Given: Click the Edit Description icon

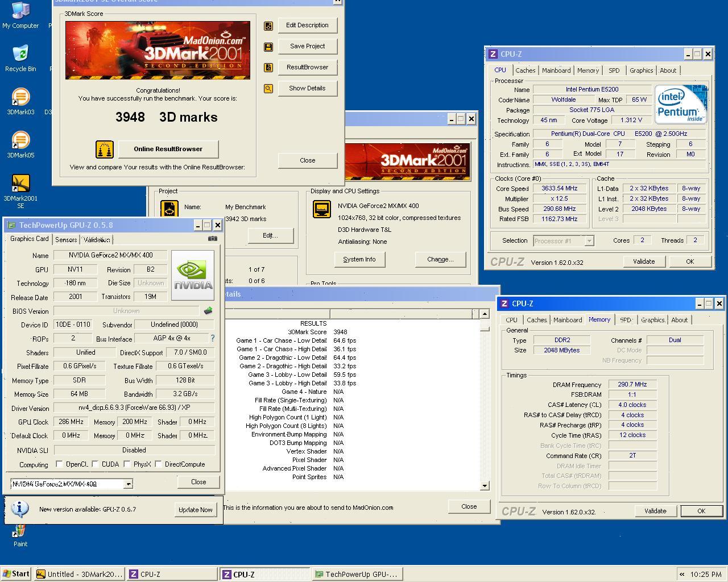Looking at the screenshot, I should (268, 26).
